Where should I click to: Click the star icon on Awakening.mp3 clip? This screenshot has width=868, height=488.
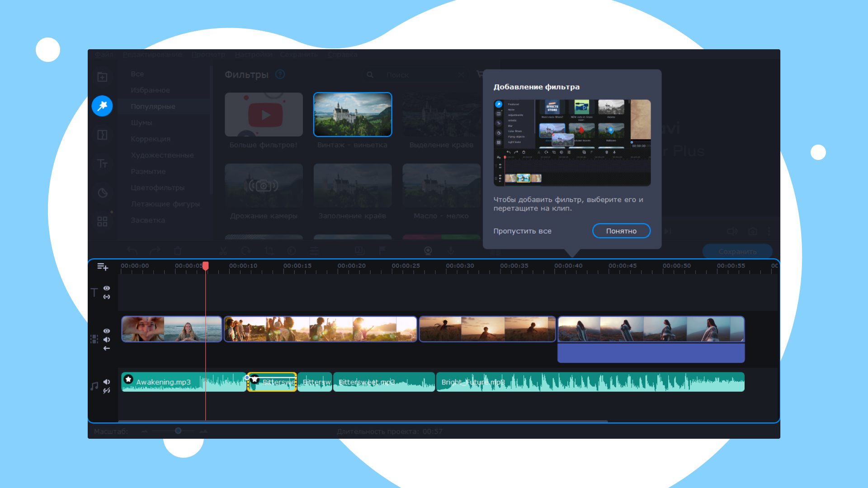pos(128,379)
